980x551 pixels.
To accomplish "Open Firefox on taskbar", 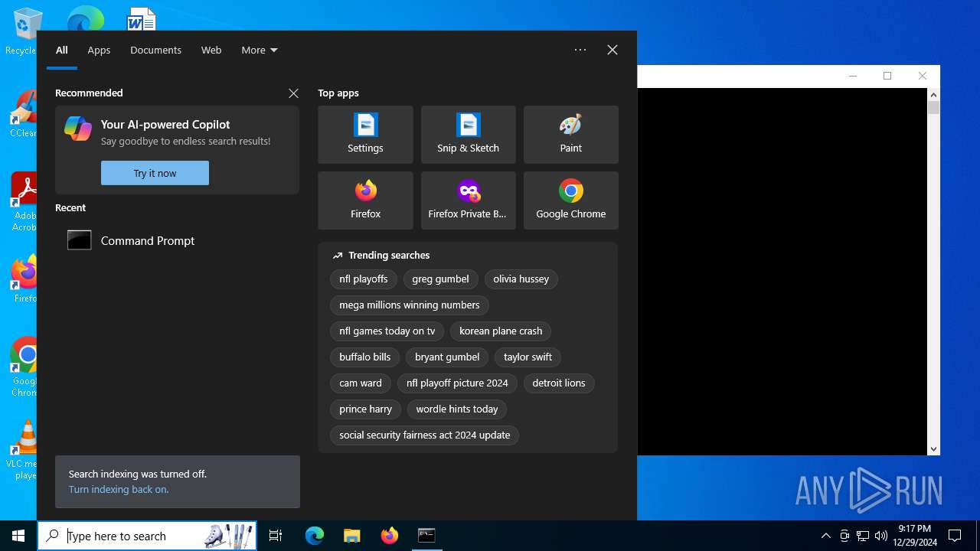I will click(389, 536).
